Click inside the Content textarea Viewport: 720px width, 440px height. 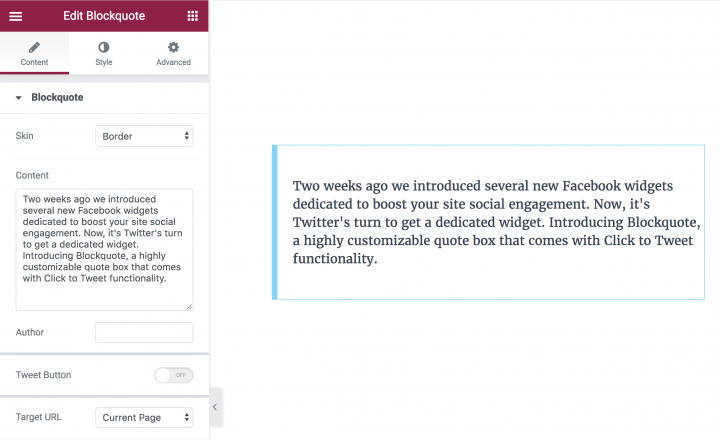(104, 248)
